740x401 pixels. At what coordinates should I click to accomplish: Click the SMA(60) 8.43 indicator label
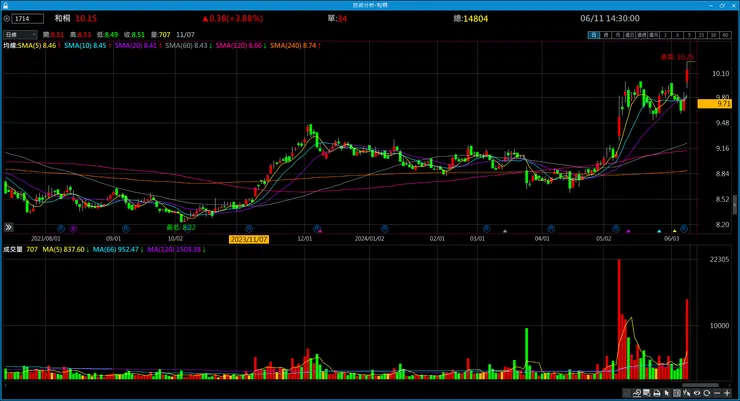(x=186, y=46)
